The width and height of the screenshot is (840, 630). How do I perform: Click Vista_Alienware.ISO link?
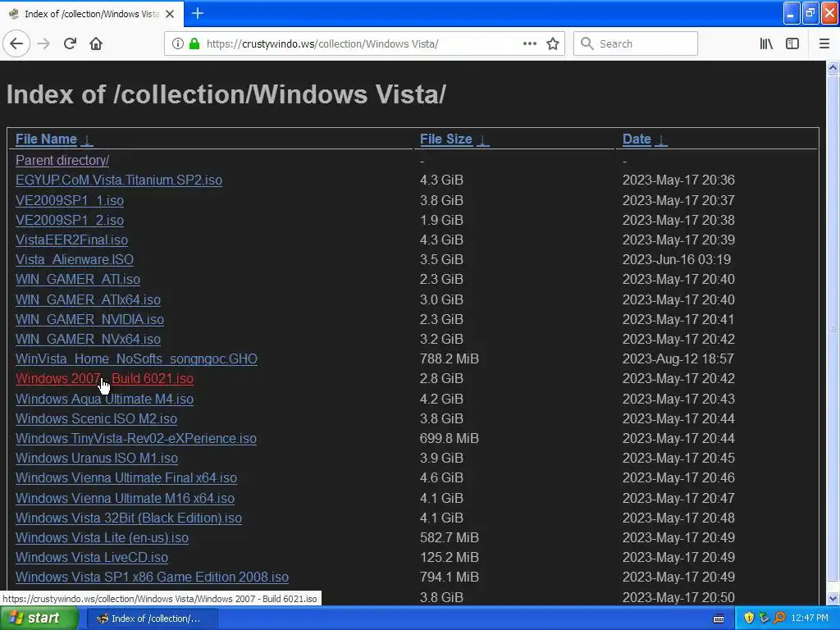(75, 259)
